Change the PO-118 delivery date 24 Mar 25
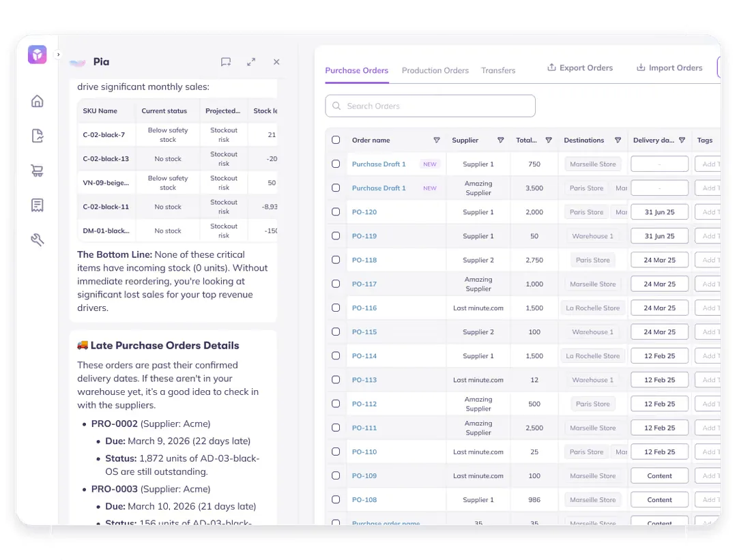Image resolution: width=737 pixels, height=560 pixels. click(659, 260)
